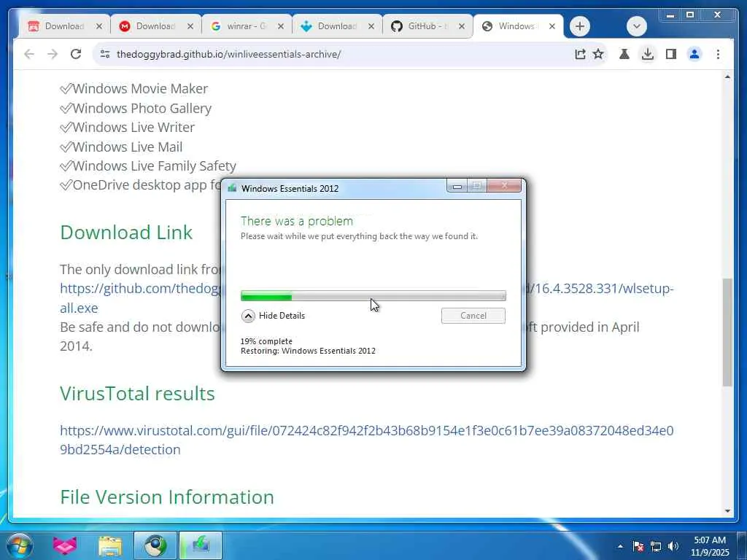
Task: Click the taskbar clock and date
Action: [x=710, y=547]
